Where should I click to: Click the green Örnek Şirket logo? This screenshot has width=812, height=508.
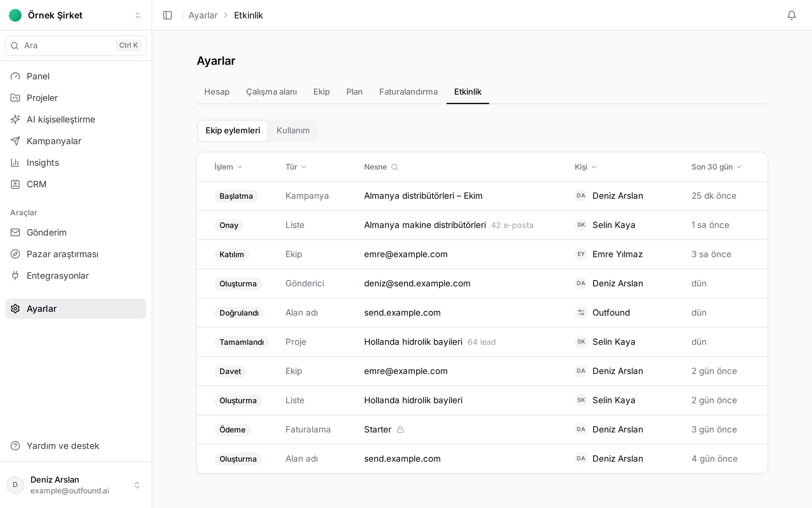click(15, 15)
